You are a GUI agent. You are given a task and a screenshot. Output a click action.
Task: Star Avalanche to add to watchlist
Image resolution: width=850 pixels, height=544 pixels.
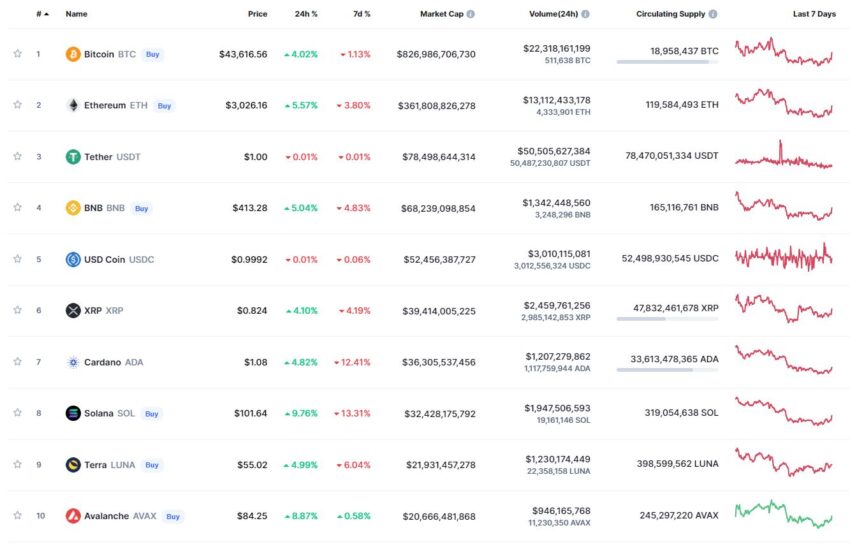17,515
